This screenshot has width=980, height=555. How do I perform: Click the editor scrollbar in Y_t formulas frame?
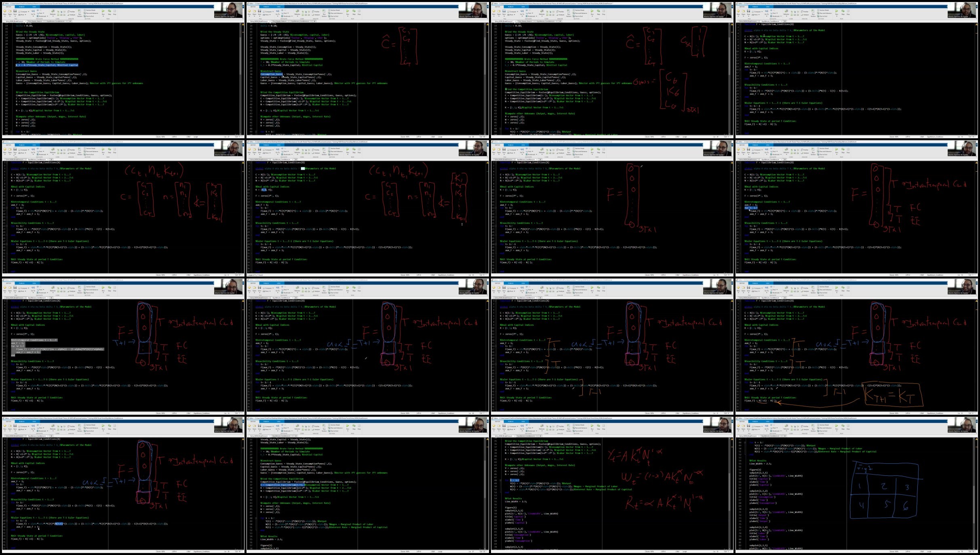click(x=729, y=493)
